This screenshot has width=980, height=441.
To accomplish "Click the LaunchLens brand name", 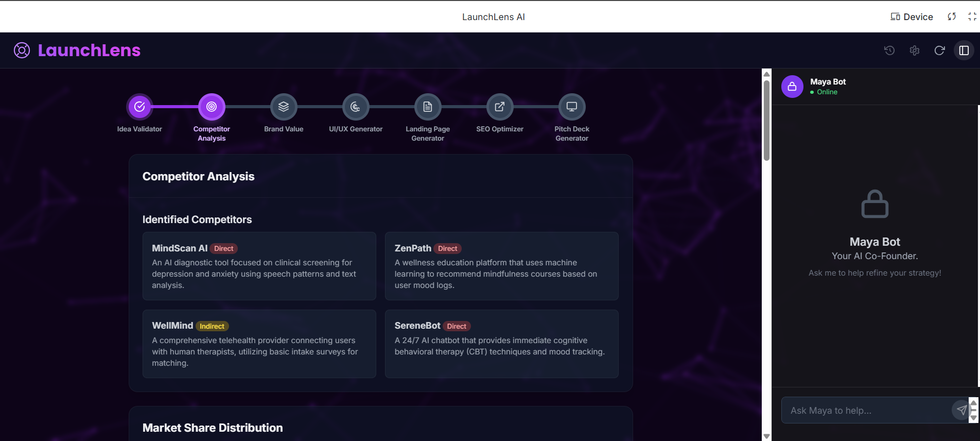I will pyautogui.click(x=89, y=50).
